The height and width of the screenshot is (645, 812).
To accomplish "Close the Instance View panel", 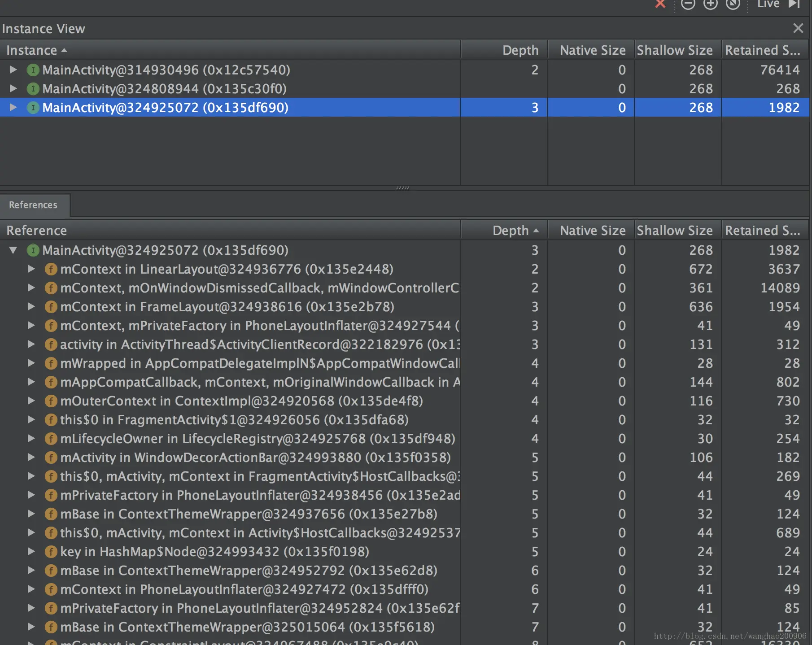I will 798,28.
